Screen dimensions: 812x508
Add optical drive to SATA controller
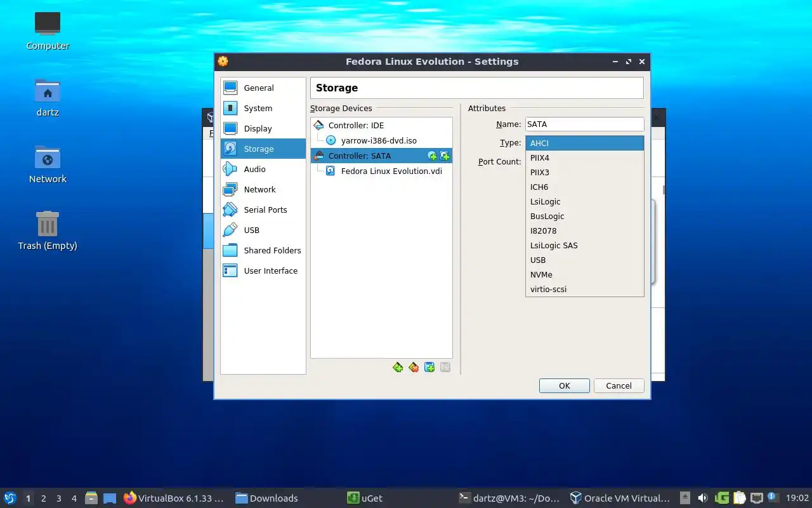click(432, 156)
